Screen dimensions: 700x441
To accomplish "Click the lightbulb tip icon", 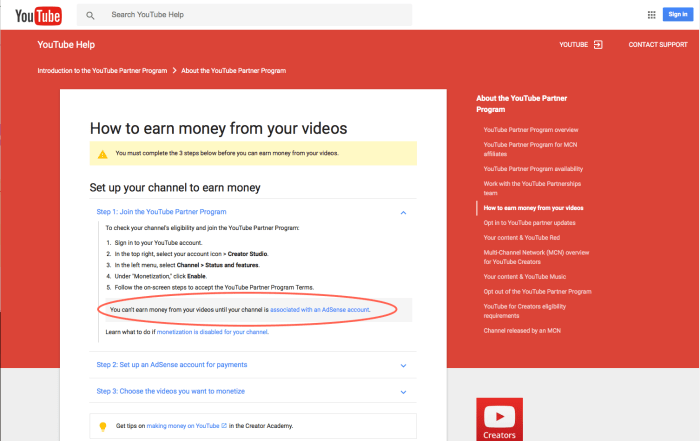I will point(103,426).
